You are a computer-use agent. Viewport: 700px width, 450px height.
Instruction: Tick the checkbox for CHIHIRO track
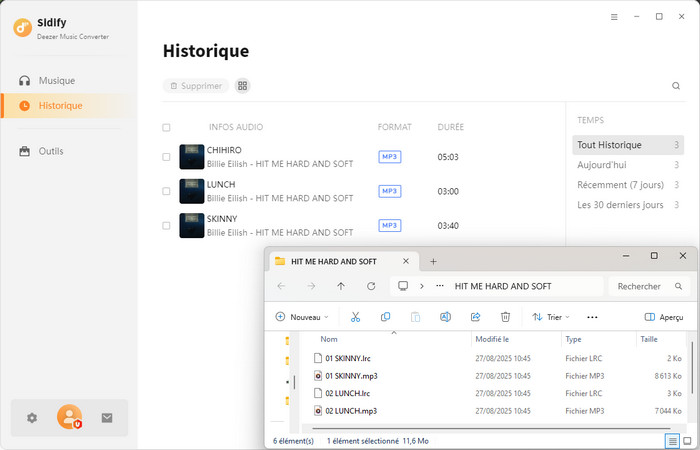pos(166,157)
